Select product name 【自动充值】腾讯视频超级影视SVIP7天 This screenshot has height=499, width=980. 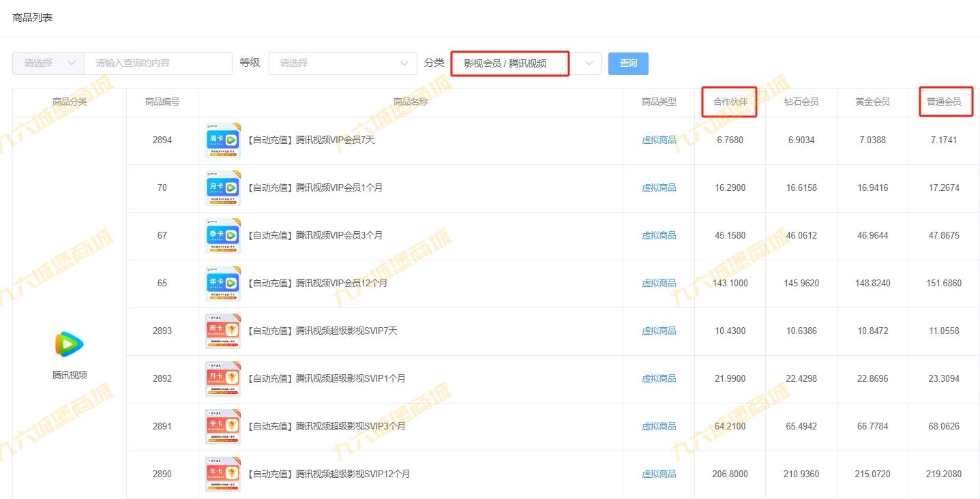coord(321,331)
